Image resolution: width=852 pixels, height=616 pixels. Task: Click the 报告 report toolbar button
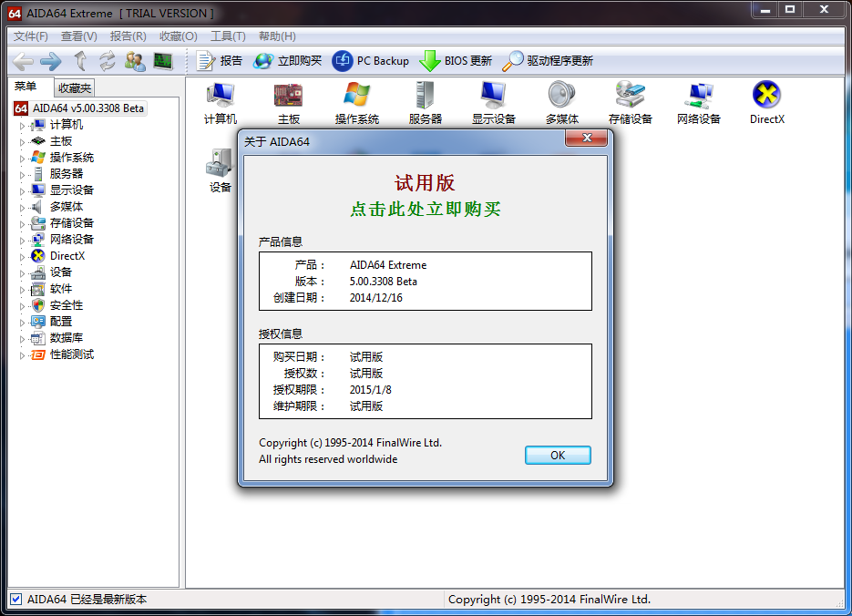click(x=219, y=61)
